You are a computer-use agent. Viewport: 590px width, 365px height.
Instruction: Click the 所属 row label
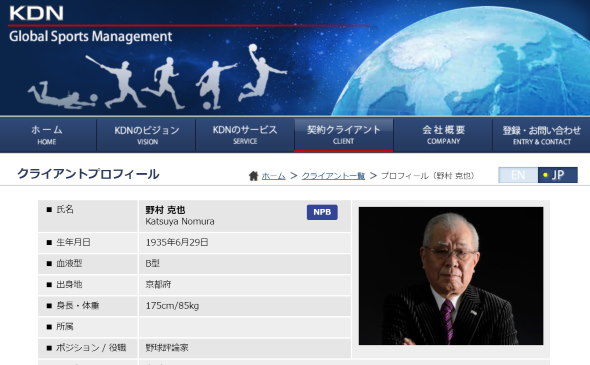click(65, 327)
